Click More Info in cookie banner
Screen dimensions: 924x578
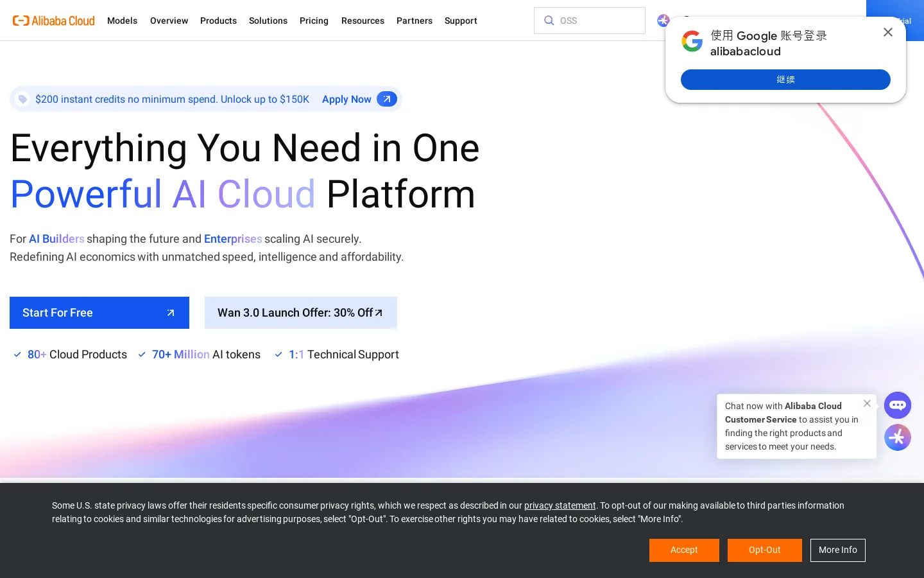(838, 550)
